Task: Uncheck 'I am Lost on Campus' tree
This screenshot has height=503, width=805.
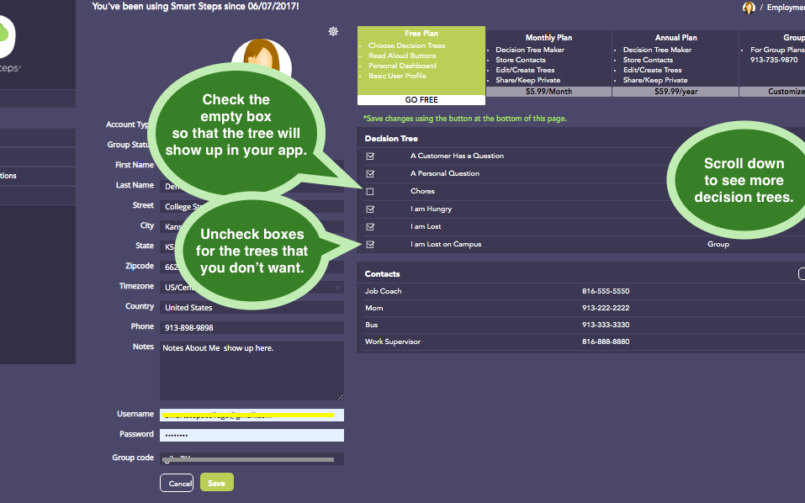Action: (370, 245)
